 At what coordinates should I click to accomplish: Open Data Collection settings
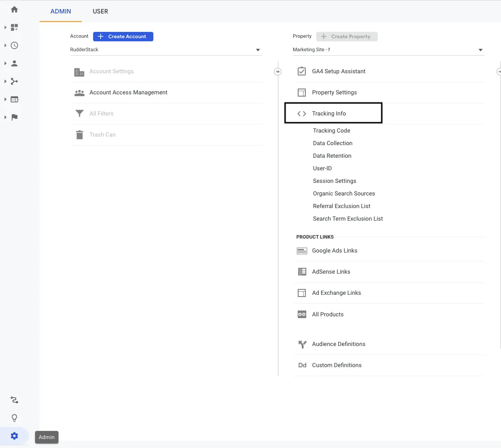[333, 143]
